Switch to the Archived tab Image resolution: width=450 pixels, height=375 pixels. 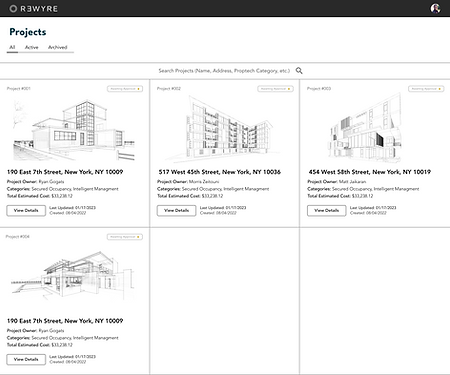point(58,47)
